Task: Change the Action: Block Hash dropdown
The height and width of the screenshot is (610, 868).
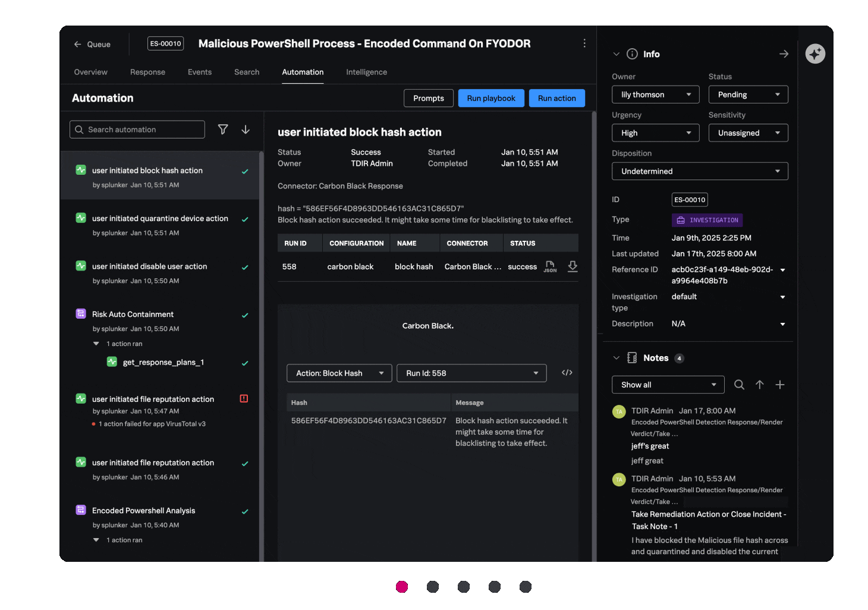Action: [x=339, y=373]
